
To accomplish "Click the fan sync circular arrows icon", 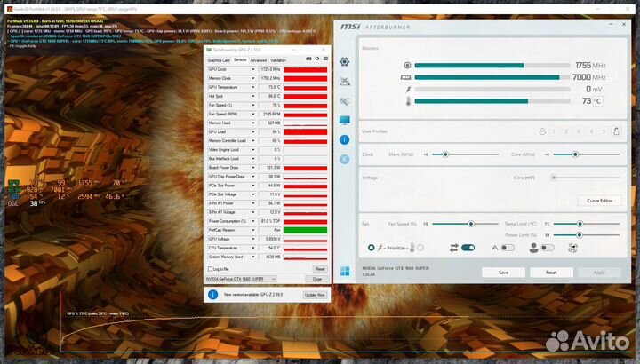I will click(x=572, y=248).
